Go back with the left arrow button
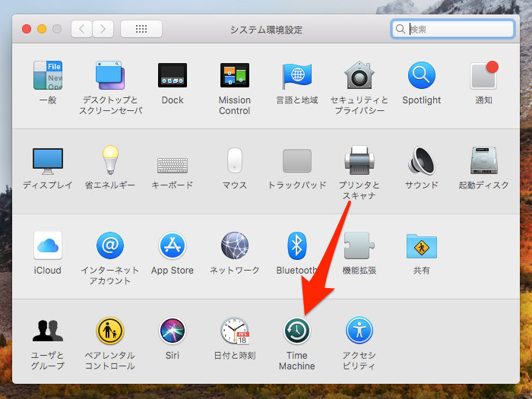Viewport: 532px width, 399px height. pos(81,29)
